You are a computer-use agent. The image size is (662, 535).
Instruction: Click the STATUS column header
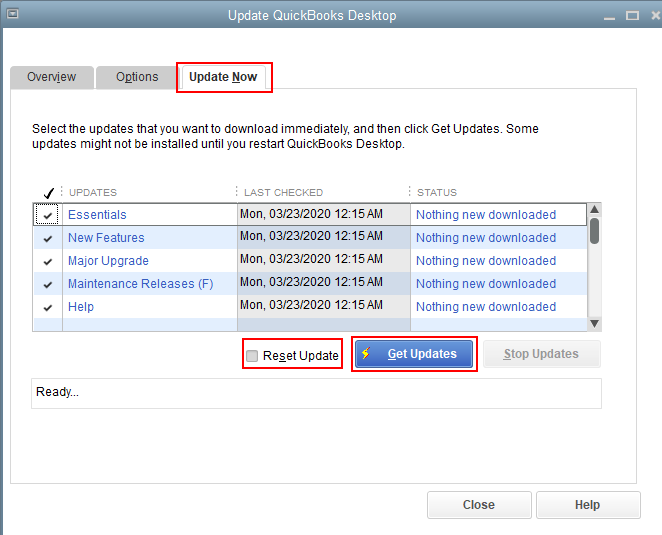pyautogui.click(x=437, y=193)
